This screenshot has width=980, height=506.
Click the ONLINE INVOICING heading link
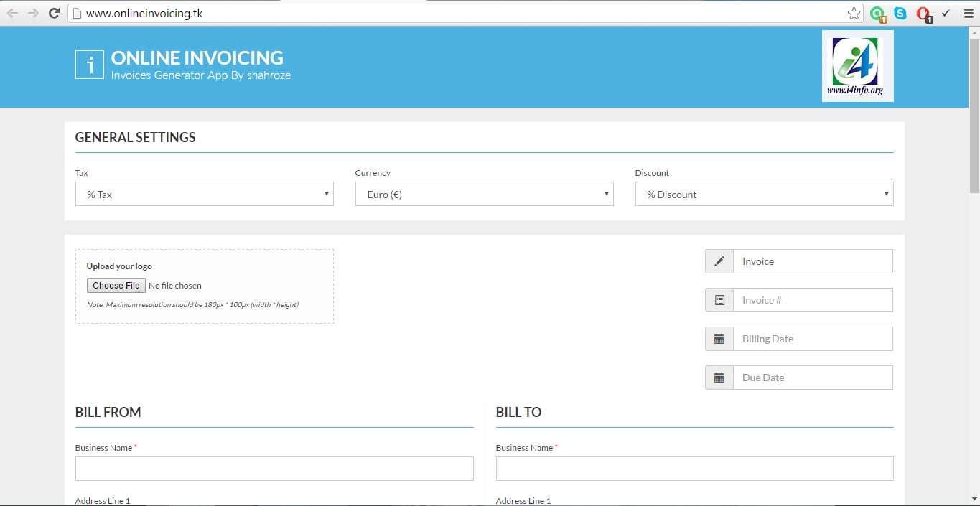[197, 57]
